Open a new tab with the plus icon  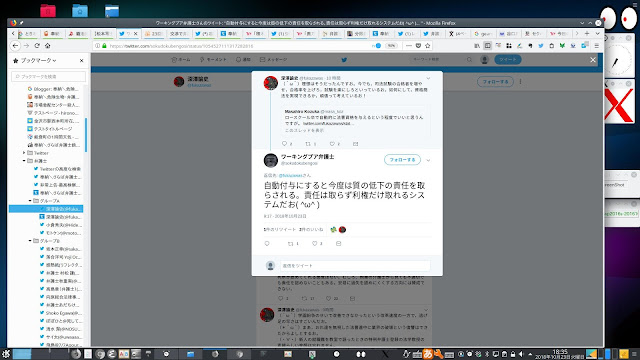tap(587, 33)
